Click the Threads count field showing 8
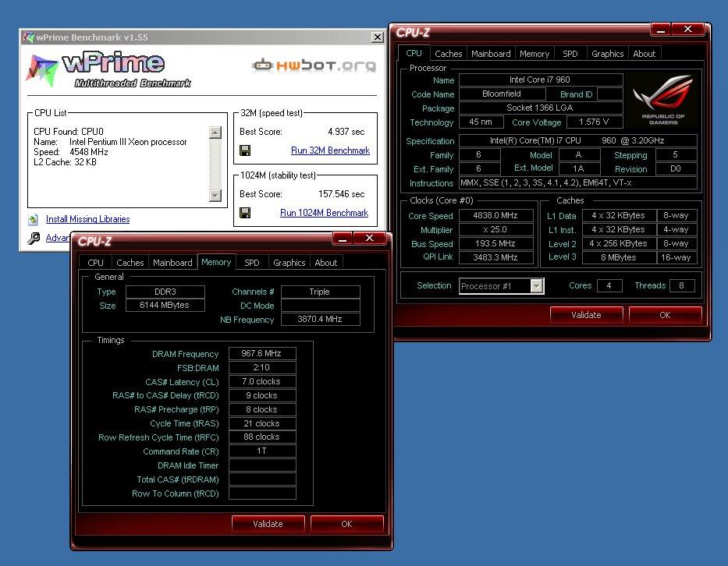 tap(681, 286)
